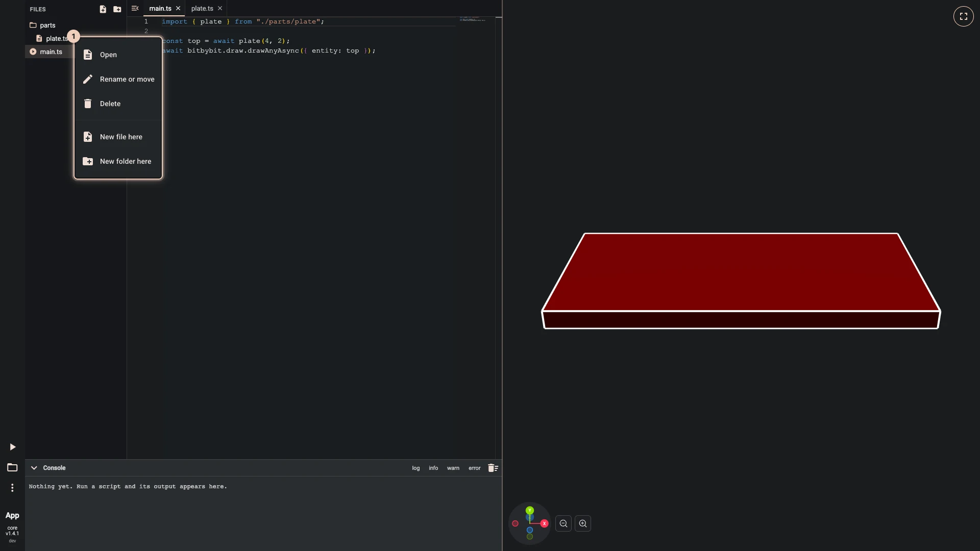Click the core v1.4.1 version label
This screenshot has height=551, width=980.
tap(12, 531)
